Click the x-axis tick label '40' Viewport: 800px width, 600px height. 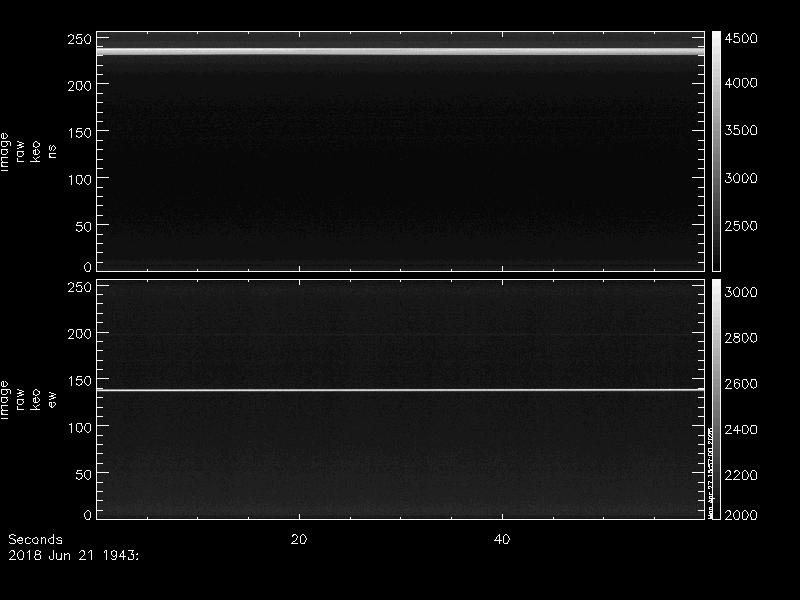tap(502, 539)
